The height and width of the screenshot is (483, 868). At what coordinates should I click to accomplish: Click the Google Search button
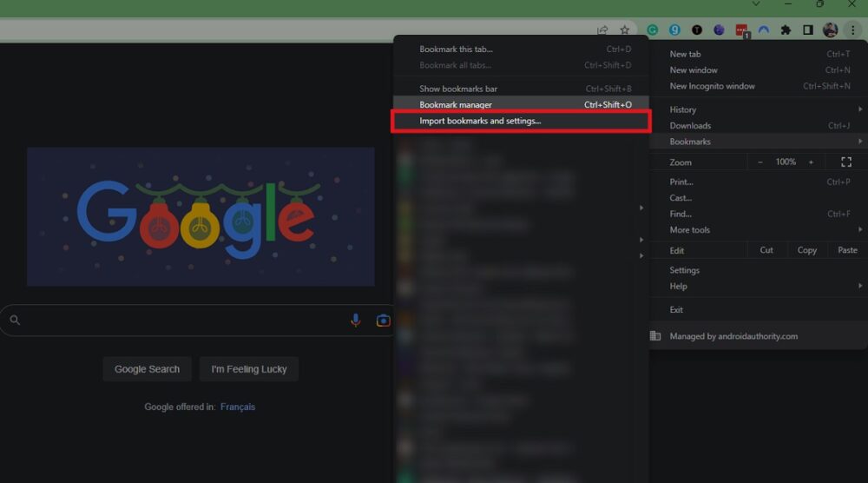(x=147, y=369)
